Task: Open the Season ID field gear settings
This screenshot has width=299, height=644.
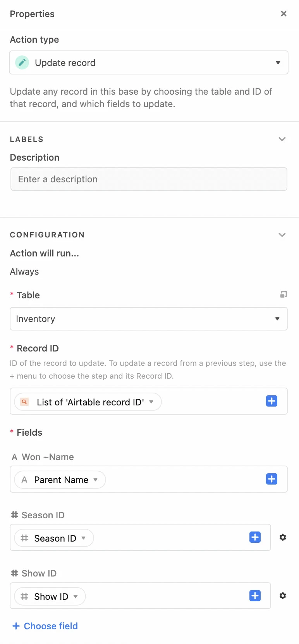Action: coord(283,537)
